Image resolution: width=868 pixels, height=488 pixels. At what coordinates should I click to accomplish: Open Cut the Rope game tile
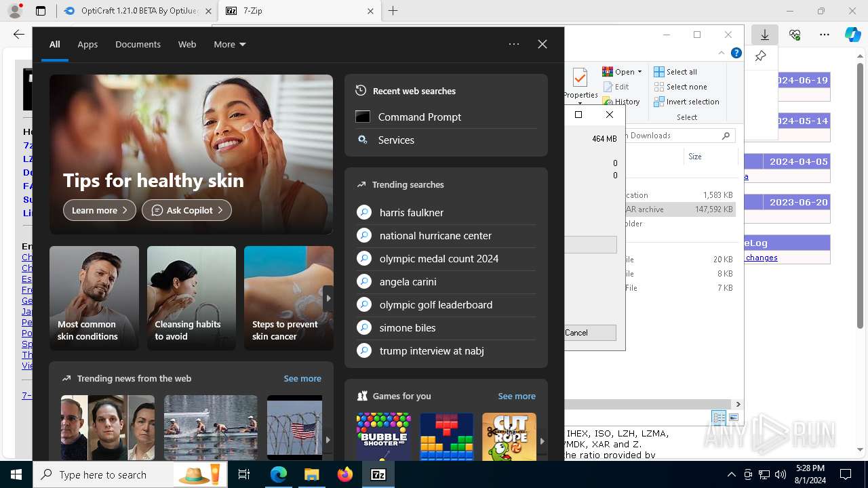click(x=509, y=436)
